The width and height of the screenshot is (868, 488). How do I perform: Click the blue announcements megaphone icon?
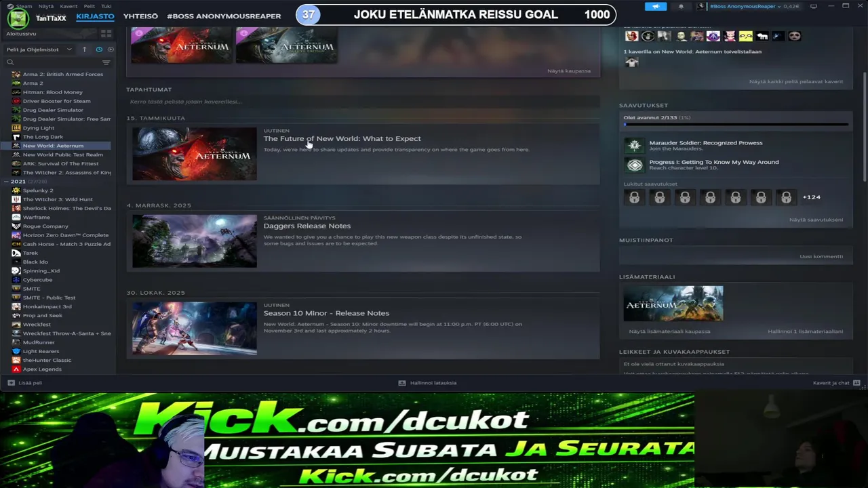[655, 6]
